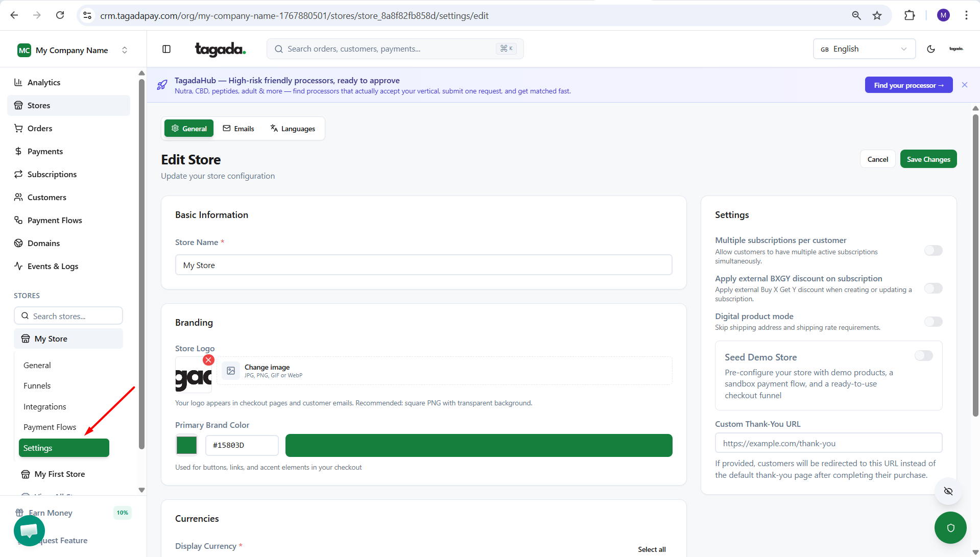Click Find your processor button
The height and width of the screenshot is (557, 980).
tap(908, 85)
